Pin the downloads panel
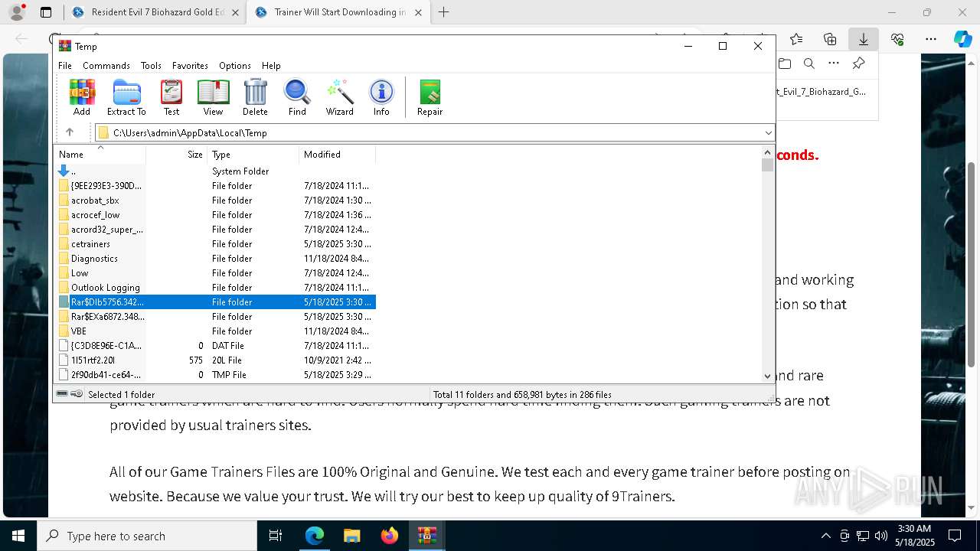The height and width of the screenshot is (551, 980). pyautogui.click(x=858, y=64)
